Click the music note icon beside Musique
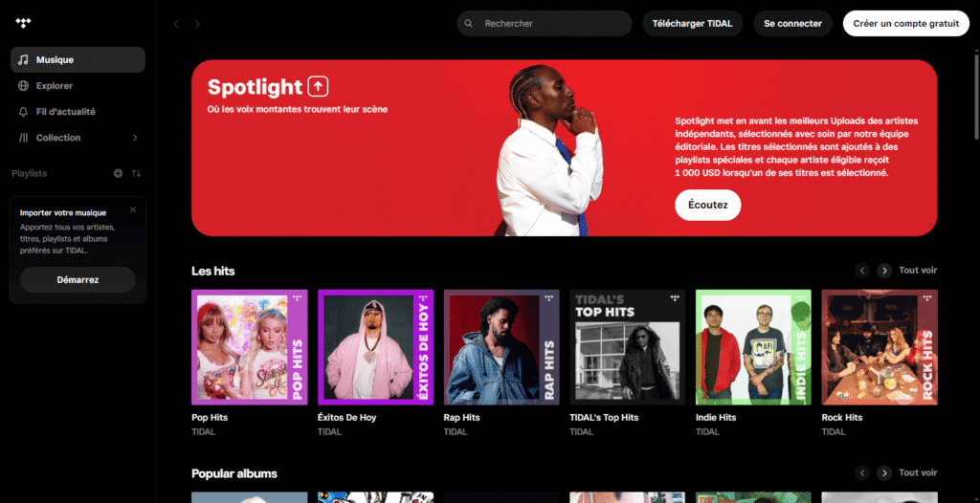The image size is (980, 503). tap(23, 60)
